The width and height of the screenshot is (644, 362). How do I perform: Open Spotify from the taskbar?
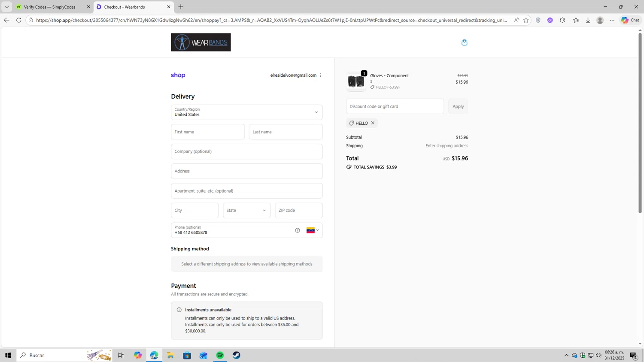(x=220, y=355)
